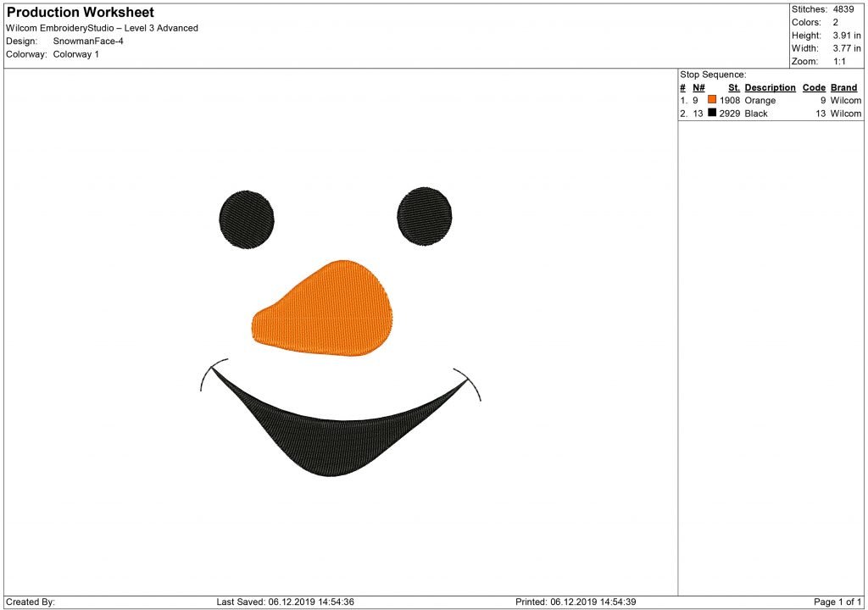The image size is (868, 610).
Task: Click the Wilcom brand entry for Black
Action: [x=844, y=113]
